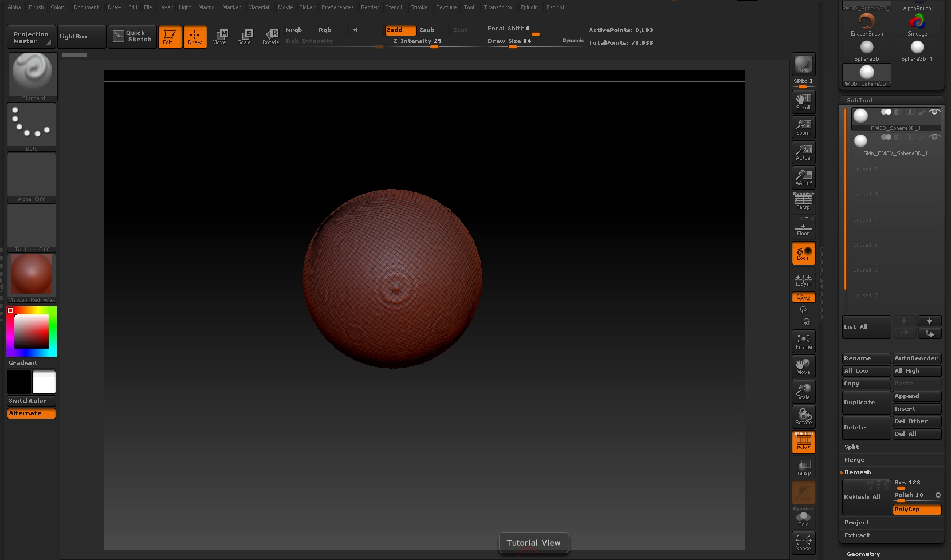Toggle Transp transparency mode
Viewport: 951px width, 560px height.
point(803,467)
